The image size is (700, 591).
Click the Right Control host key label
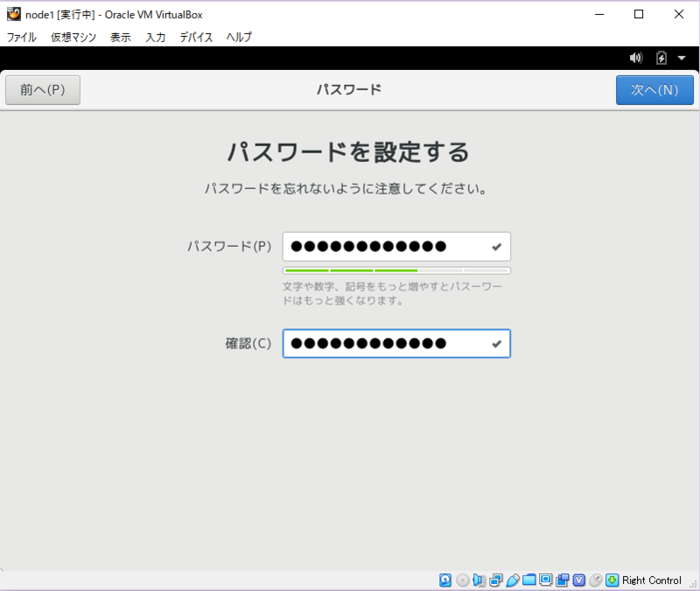[652, 580]
